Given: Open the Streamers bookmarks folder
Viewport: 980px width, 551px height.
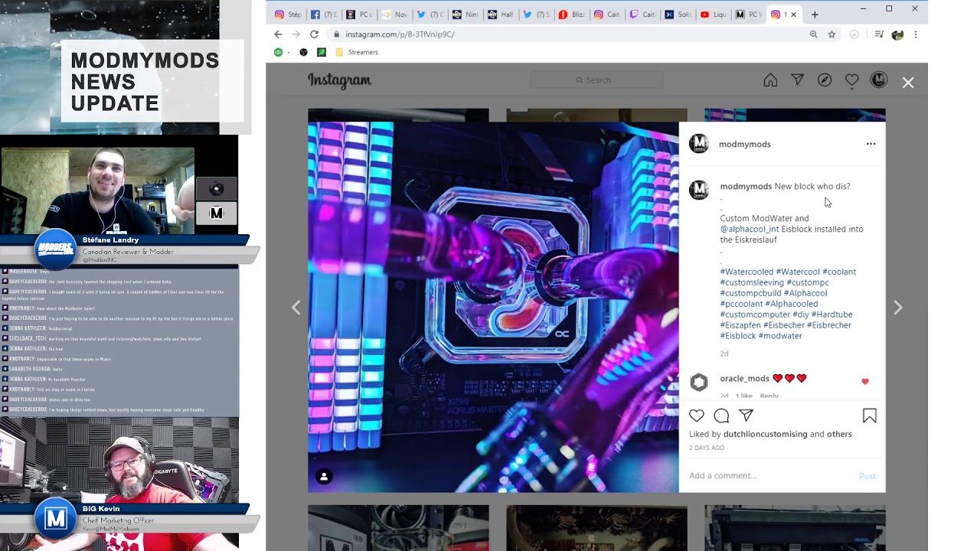Looking at the screenshot, I should click(x=357, y=52).
